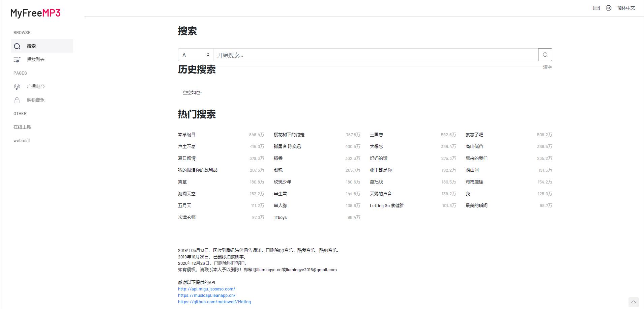Open the webmini page from the sidebar
This screenshot has height=309, width=644.
(22, 140)
